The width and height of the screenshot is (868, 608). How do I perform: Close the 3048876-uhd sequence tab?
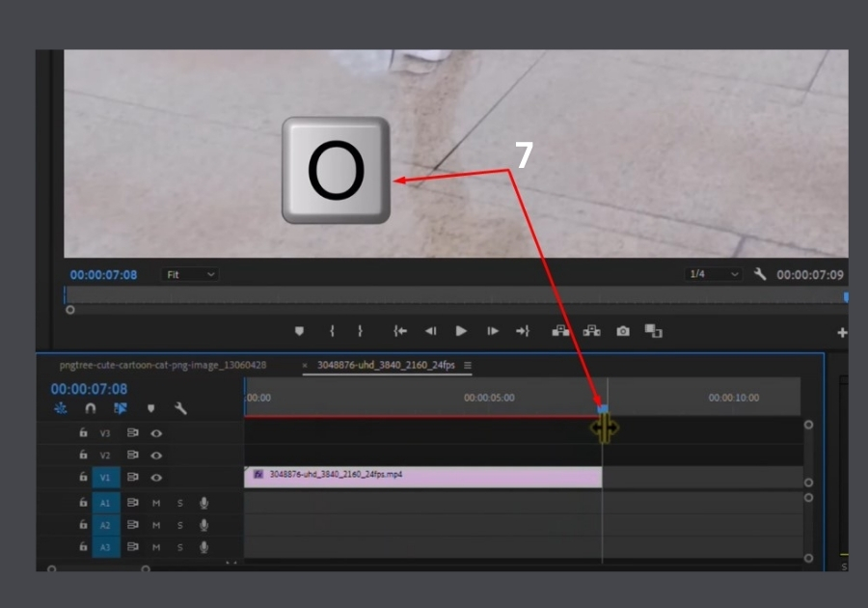pos(306,366)
